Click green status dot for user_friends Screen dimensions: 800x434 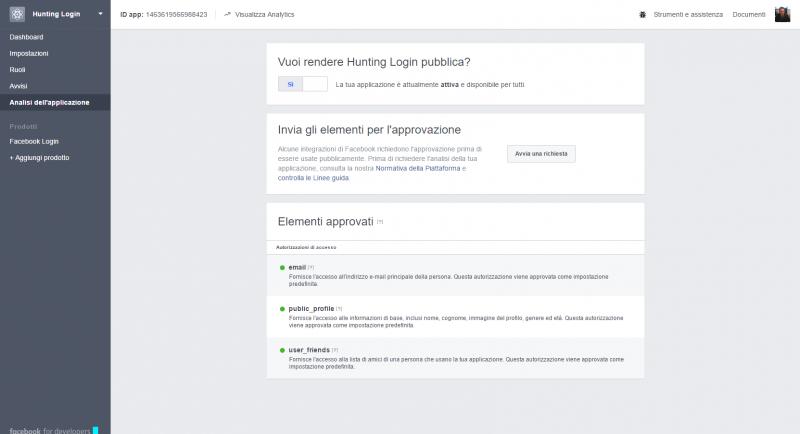pyautogui.click(x=282, y=350)
